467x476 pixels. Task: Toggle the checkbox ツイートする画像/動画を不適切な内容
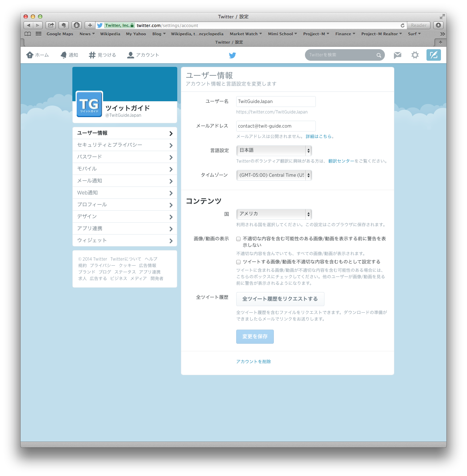click(x=238, y=262)
